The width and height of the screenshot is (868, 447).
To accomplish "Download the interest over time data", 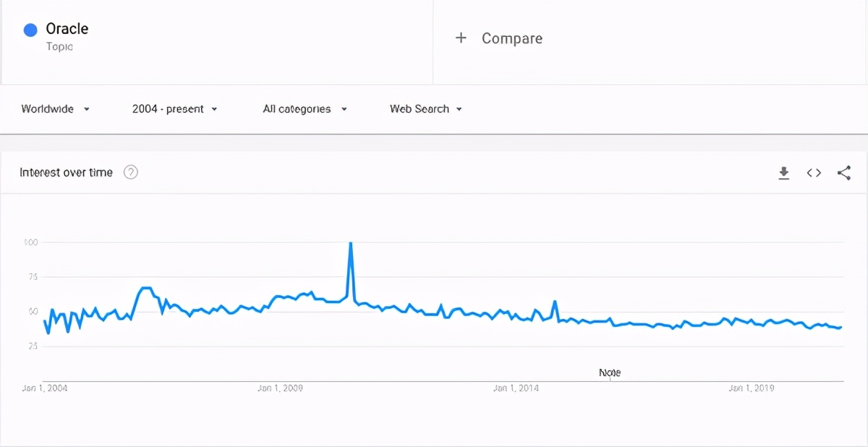I will click(x=783, y=173).
